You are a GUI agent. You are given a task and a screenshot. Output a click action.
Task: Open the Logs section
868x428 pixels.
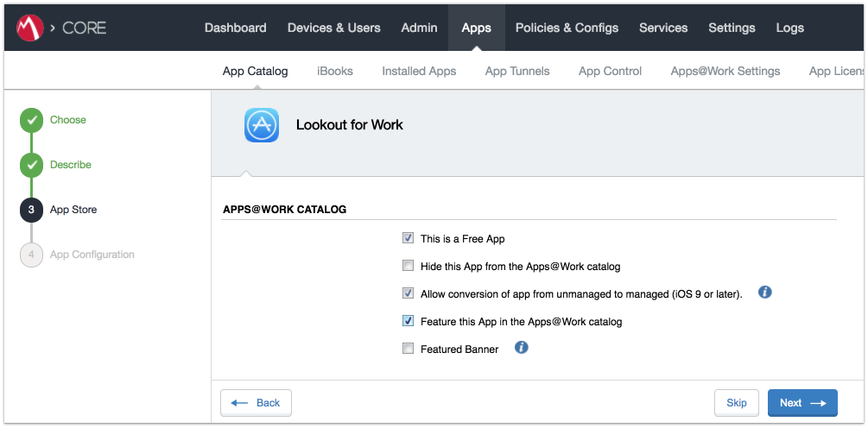coord(790,28)
